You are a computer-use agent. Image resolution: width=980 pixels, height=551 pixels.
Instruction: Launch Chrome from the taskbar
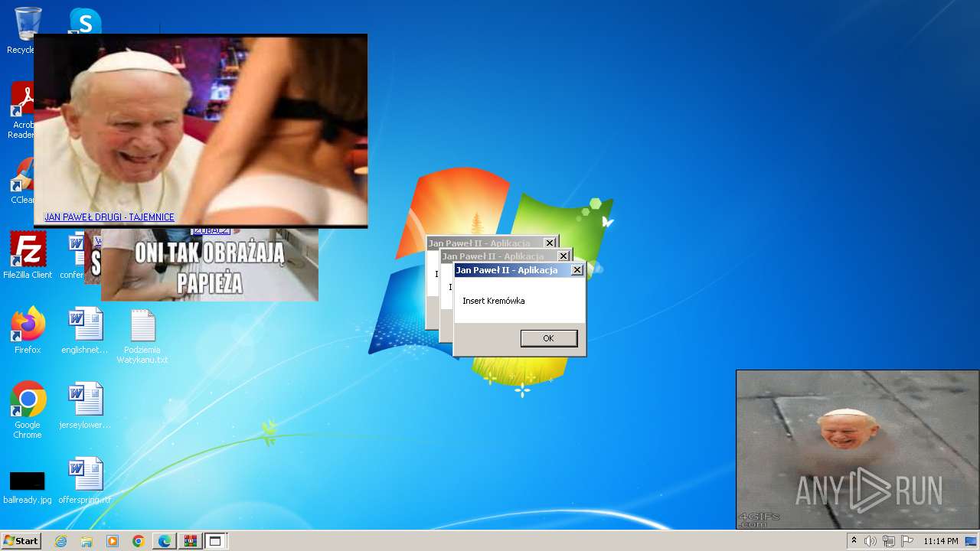pyautogui.click(x=138, y=541)
